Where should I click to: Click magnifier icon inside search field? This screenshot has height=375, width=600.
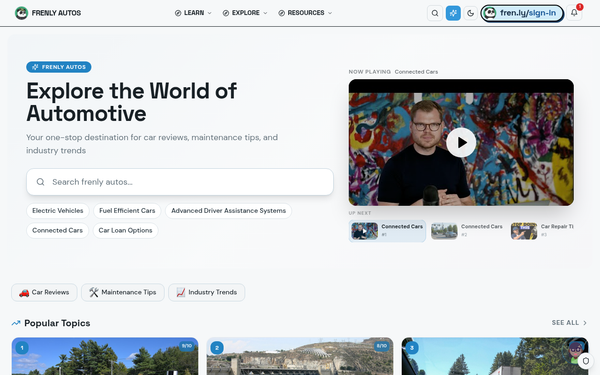[x=40, y=182]
